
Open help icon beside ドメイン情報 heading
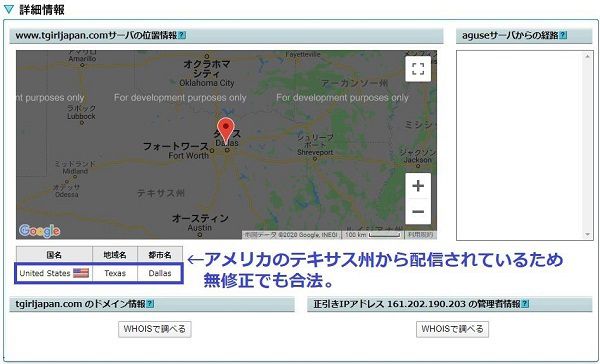[x=150, y=304]
